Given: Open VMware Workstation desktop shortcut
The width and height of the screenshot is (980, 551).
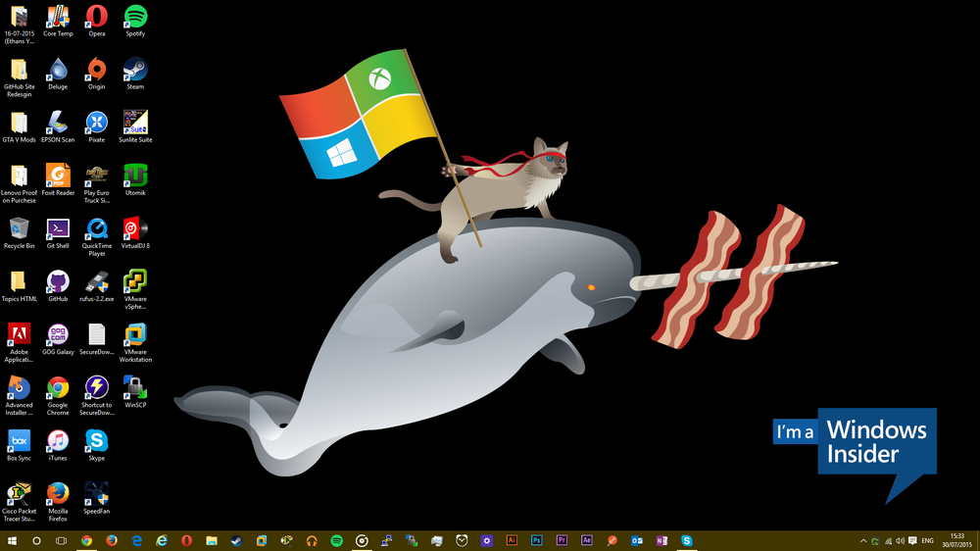Looking at the screenshot, I should click(135, 343).
